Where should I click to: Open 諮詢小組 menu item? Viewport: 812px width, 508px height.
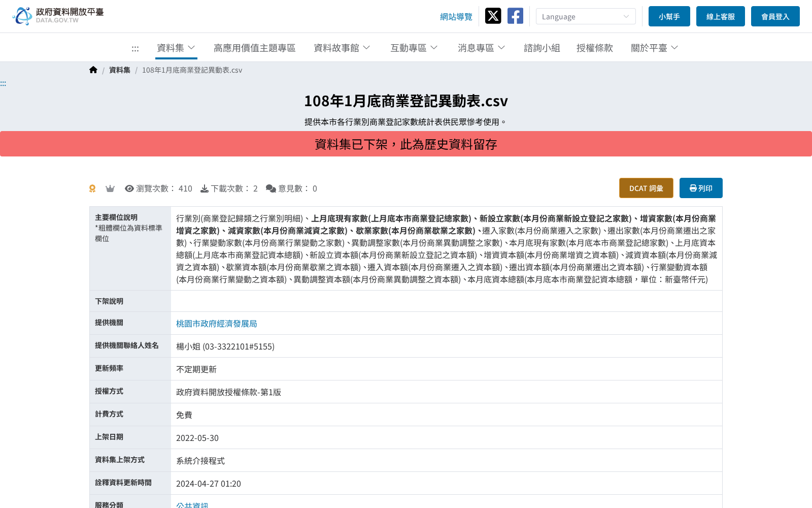coord(542,48)
